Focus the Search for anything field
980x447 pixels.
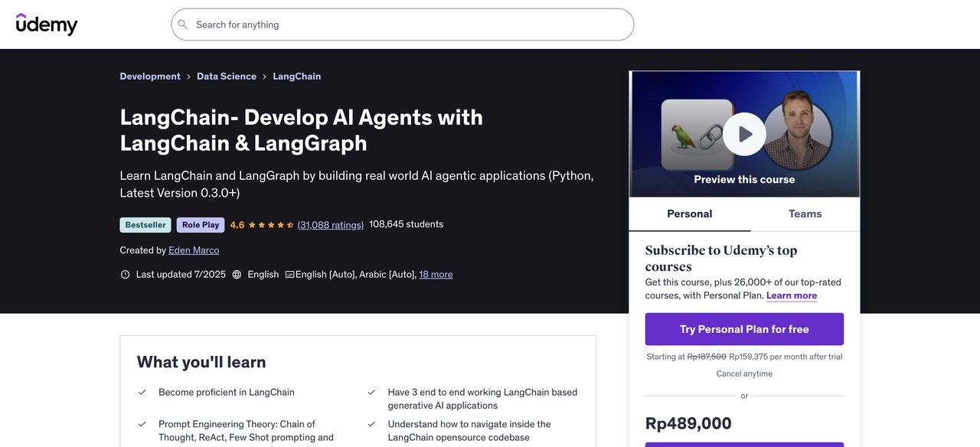pos(402,24)
